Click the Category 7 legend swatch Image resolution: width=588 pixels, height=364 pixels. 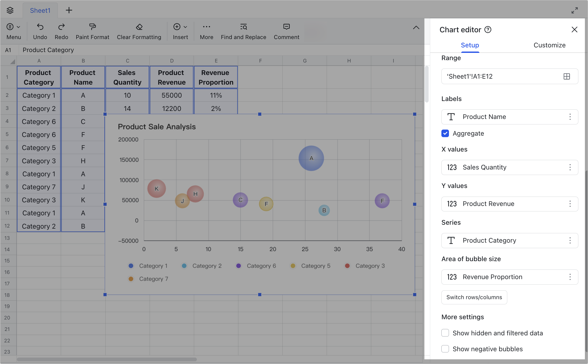click(x=131, y=279)
